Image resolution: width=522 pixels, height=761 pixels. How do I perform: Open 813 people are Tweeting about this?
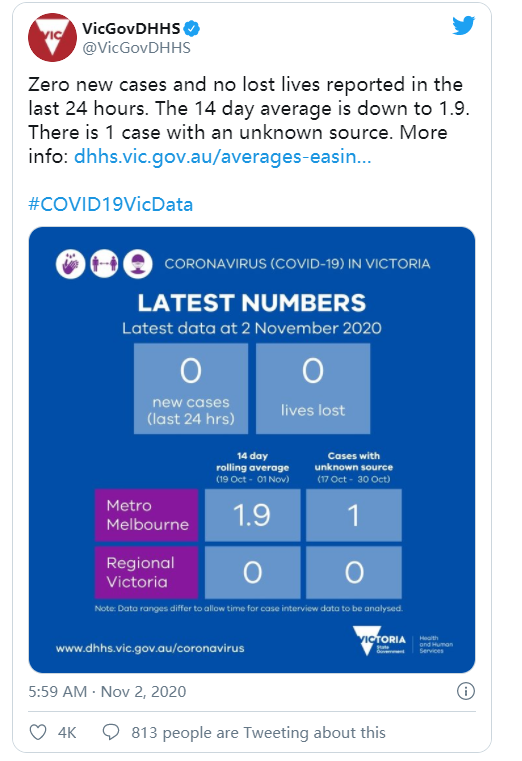click(x=258, y=732)
